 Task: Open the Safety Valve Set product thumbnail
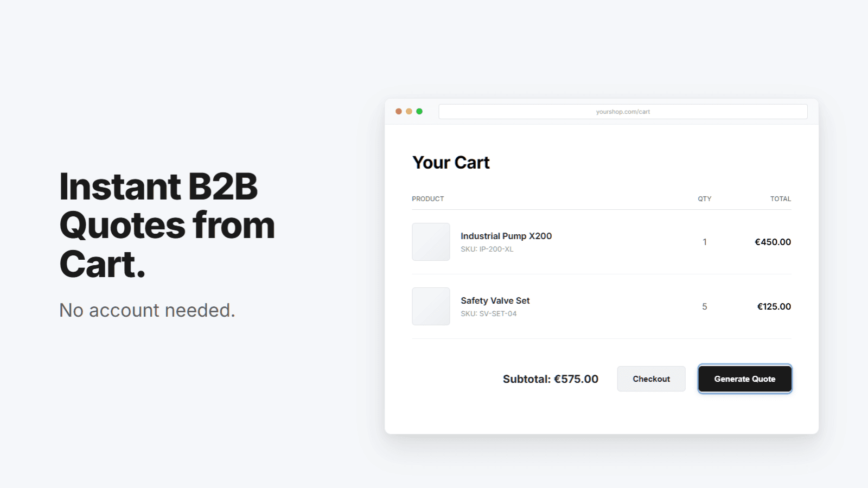(431, 306)
